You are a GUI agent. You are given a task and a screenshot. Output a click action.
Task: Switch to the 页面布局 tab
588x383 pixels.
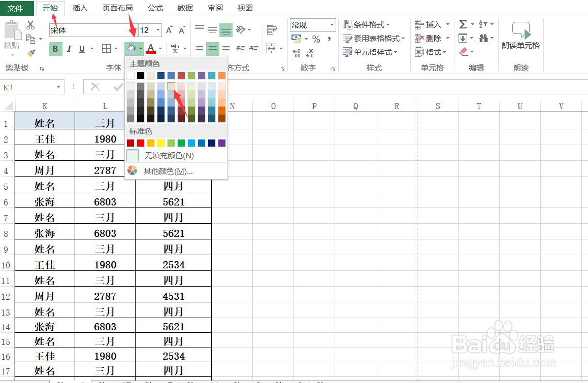(117, 8)
